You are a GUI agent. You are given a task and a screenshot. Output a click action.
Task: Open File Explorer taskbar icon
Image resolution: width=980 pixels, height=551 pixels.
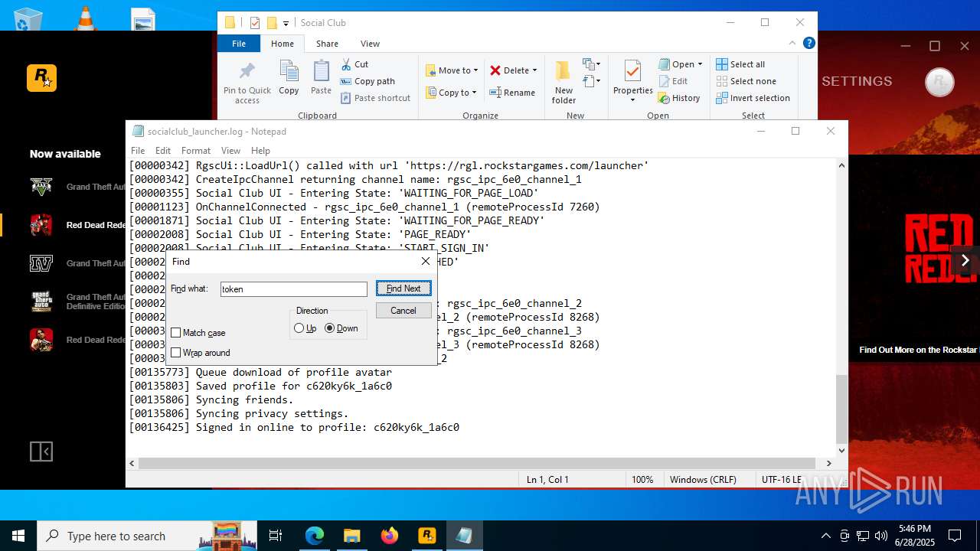(x=352, y=536)
